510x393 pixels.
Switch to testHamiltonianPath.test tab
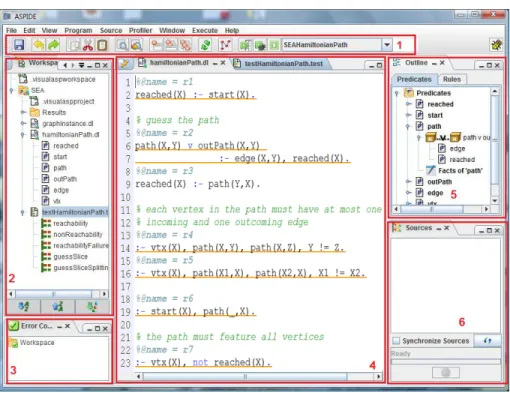283,63
